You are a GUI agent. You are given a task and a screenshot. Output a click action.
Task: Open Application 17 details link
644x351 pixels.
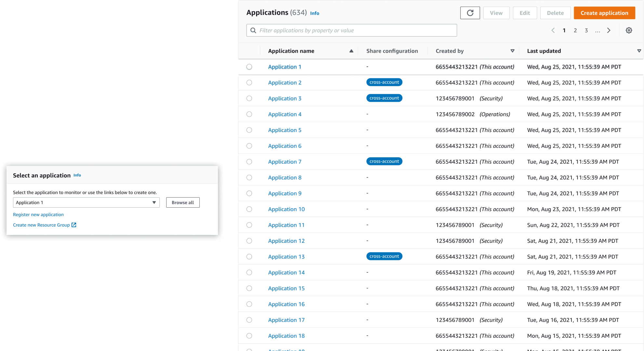(286, 320)
